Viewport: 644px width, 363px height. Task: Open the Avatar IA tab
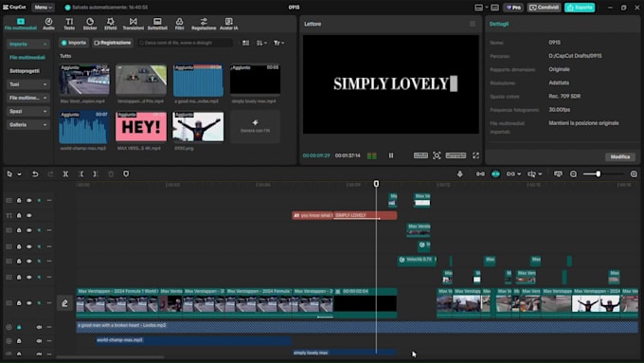pos(229,24)
